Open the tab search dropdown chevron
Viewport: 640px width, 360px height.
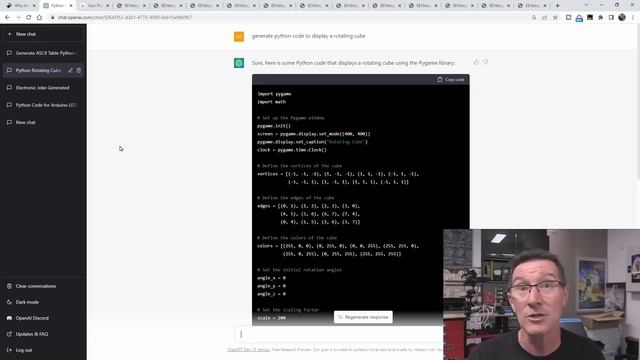[x=587, y=5]
